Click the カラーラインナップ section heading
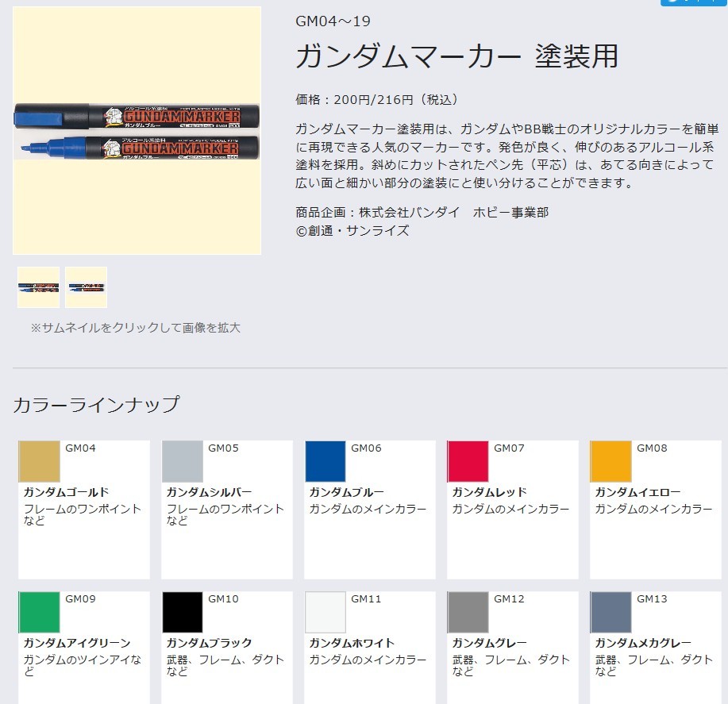The image size is (728, 704). 96,405
